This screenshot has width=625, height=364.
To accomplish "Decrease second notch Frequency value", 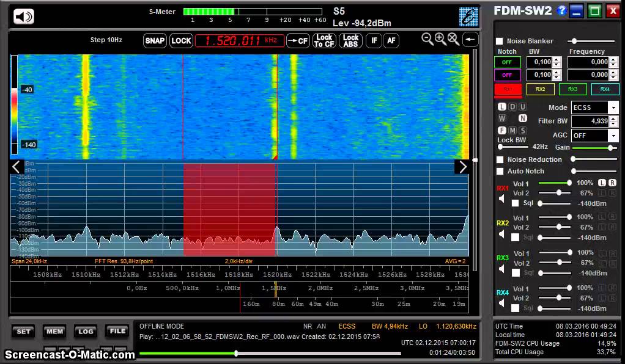I will pyautogui.click(x=613, y=78).
